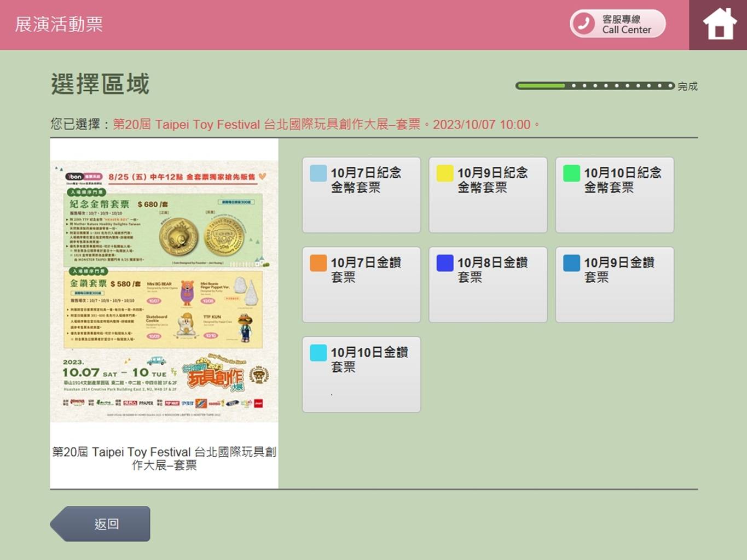Choose 10月8日金鑽套票 area
Image resolution: width=747 pixels, height=560 pixels.
pyautogui.click(x=488, y=284)
